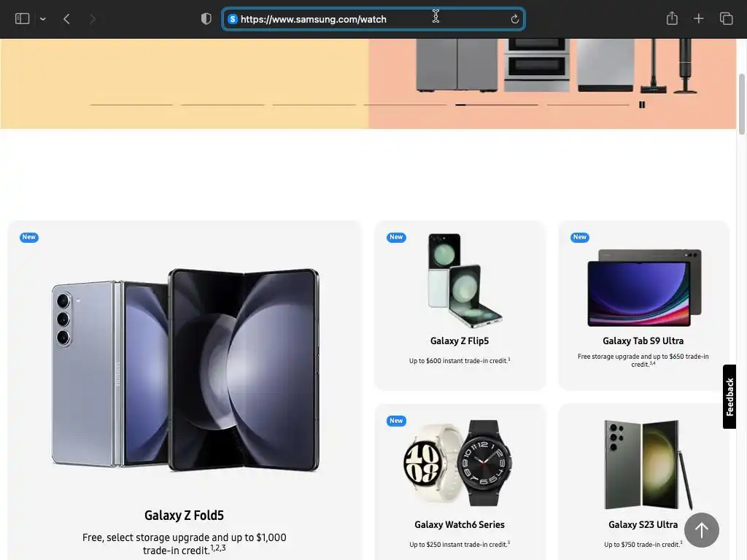Viewport: 747px width, 560px height.
Task: Open the Galaxy Watch6 Series title link
Action: tap(460, 525)
